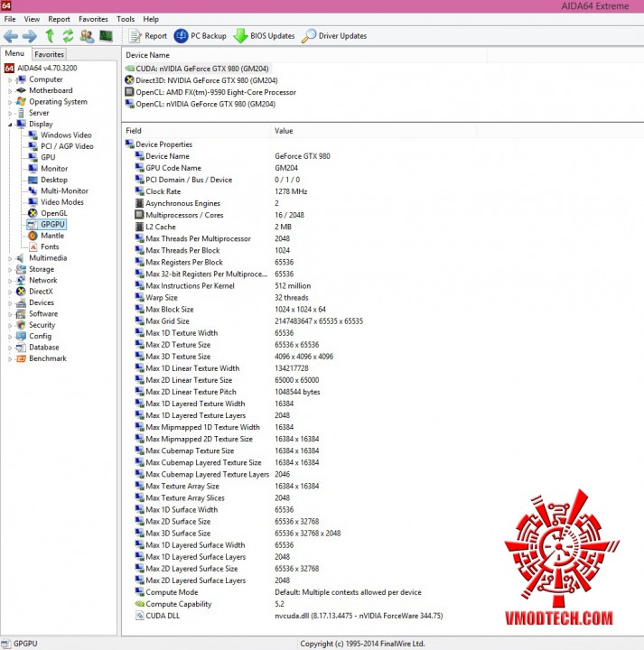Select the Clock Rate row

click(x=220, y=192)
